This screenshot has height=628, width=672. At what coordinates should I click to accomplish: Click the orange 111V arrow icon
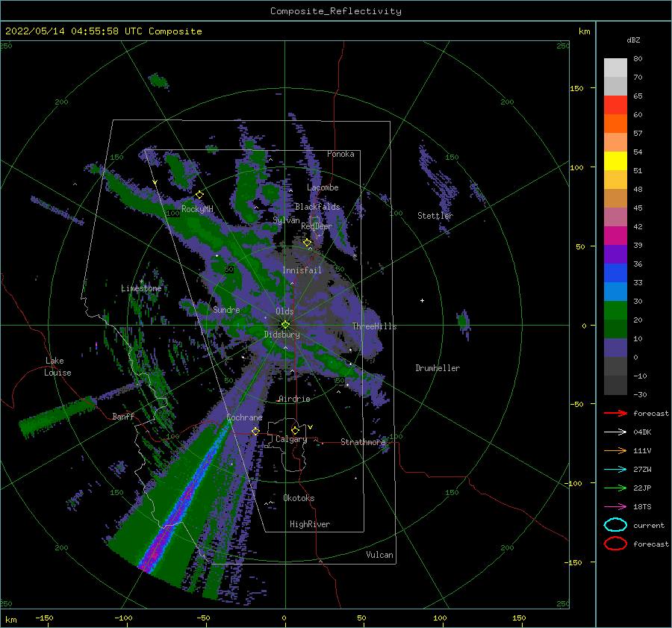[615, 450]
